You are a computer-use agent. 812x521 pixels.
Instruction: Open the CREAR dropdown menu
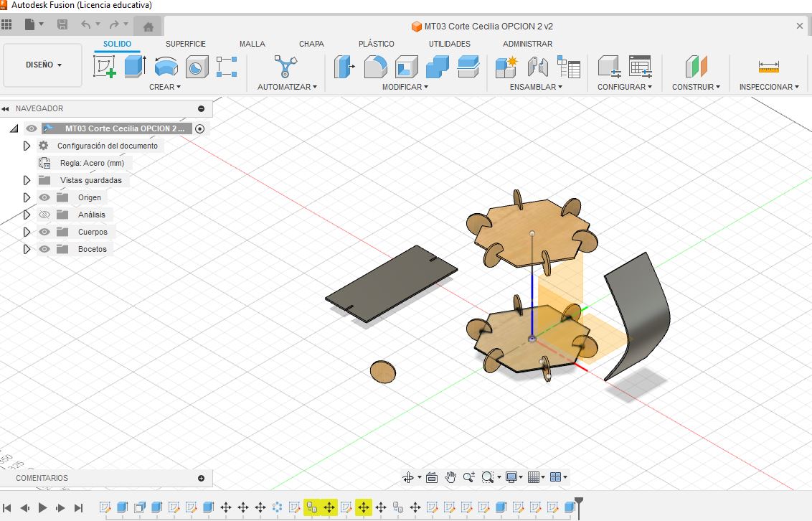tap(165, 87)
